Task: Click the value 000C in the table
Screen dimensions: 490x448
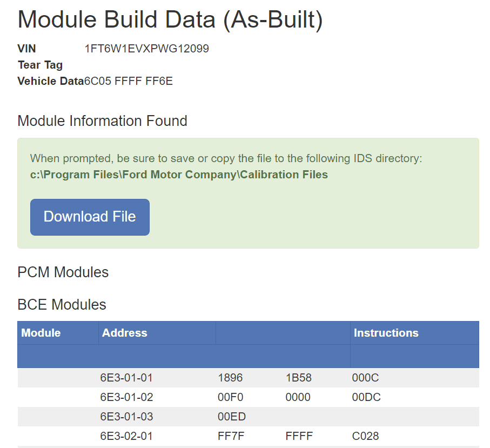Action: [x=366, y=378]
